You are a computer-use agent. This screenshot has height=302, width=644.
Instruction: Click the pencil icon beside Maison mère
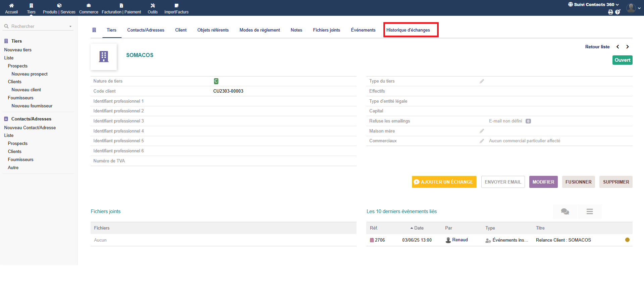point(482,131)
